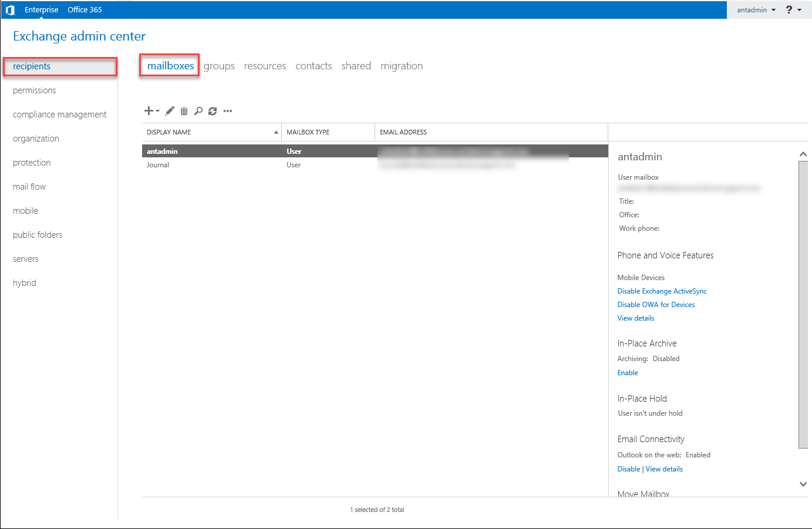The image size is (812, 529).
Task: Click the Office logo icon in header
Action: point(10,10)
